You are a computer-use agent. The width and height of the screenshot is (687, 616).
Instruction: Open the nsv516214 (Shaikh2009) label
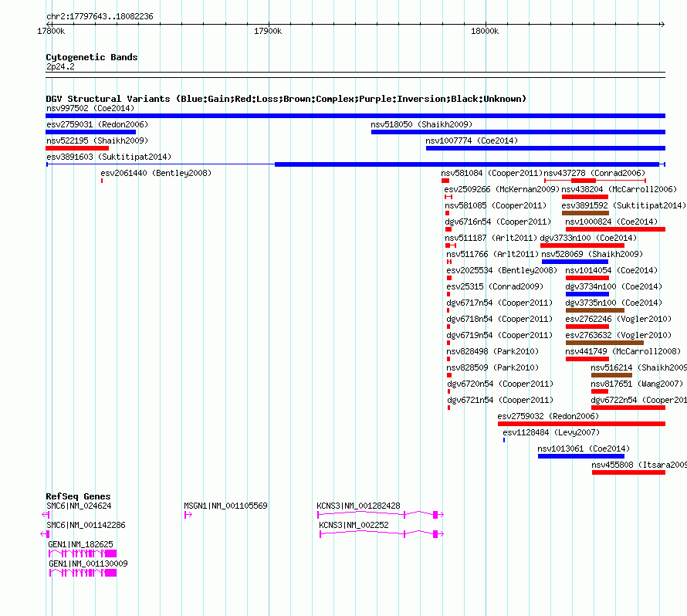(639, 367)
